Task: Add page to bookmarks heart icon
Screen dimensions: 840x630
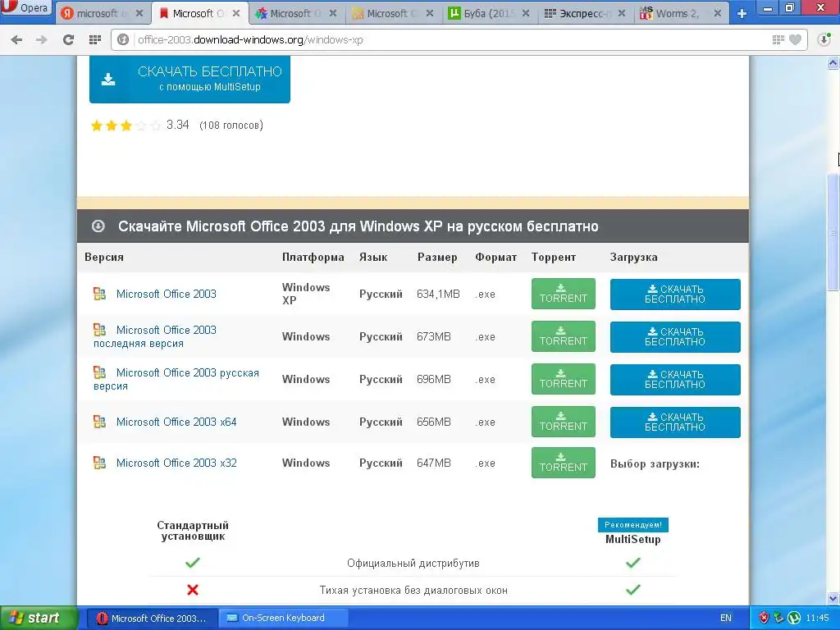Action: (x=796, y=39)
